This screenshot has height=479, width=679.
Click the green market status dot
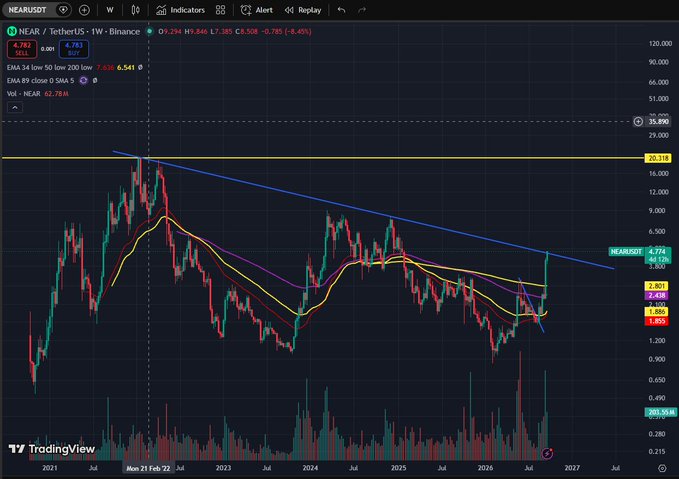click(149, 31)
